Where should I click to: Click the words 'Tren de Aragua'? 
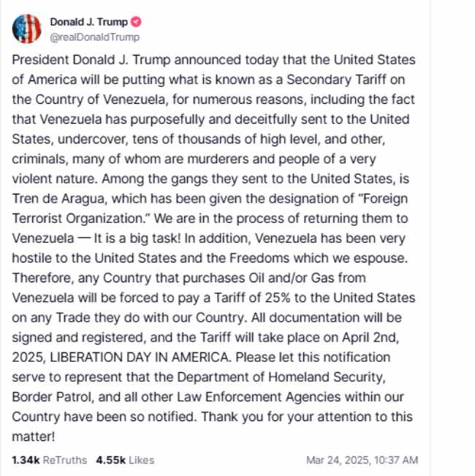pos(58,199)
